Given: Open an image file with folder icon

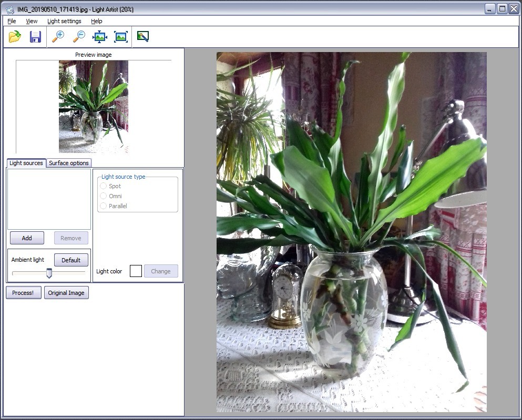Looking at the screenshot, I should 15,37.
